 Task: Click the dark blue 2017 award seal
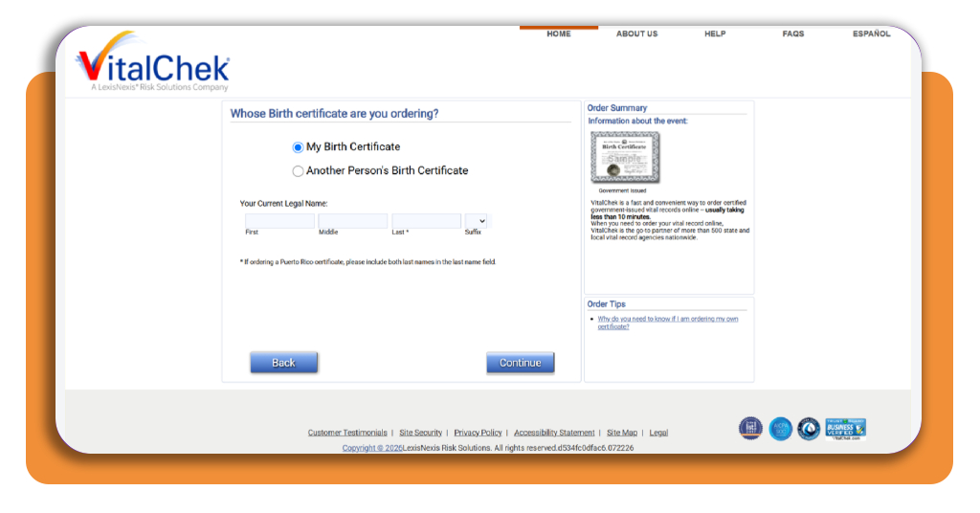coord(750,429)
